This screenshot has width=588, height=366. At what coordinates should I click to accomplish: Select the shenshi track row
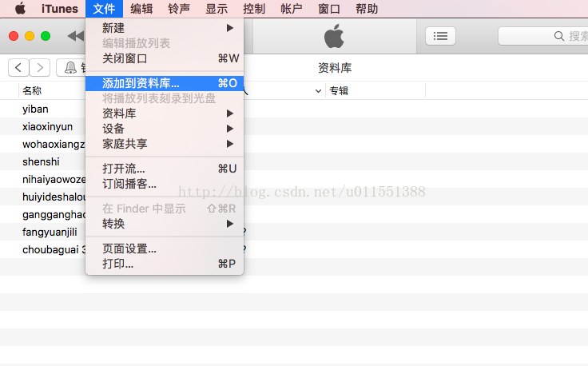pyautogui.click(x=294, y=161)
